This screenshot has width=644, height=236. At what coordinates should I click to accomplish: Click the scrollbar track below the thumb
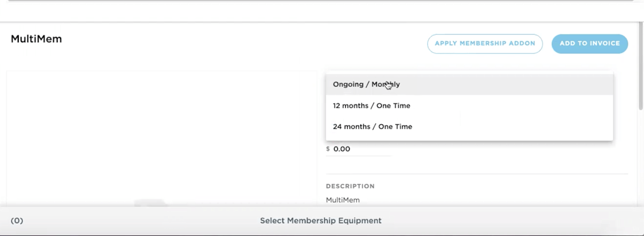point(640,161)
